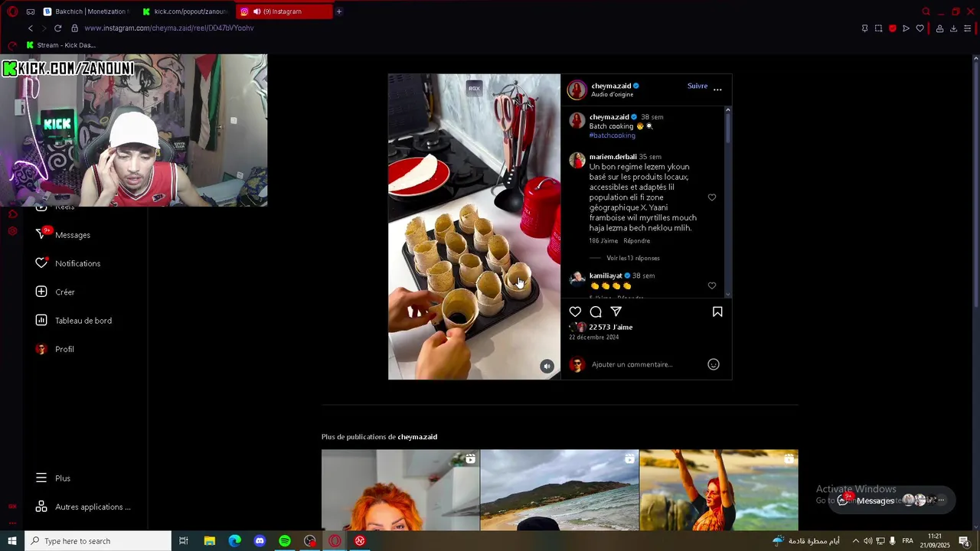Expand "Voir les 13 réponses" replies
This screenshot has width=980, height=551.
(632, 258)
